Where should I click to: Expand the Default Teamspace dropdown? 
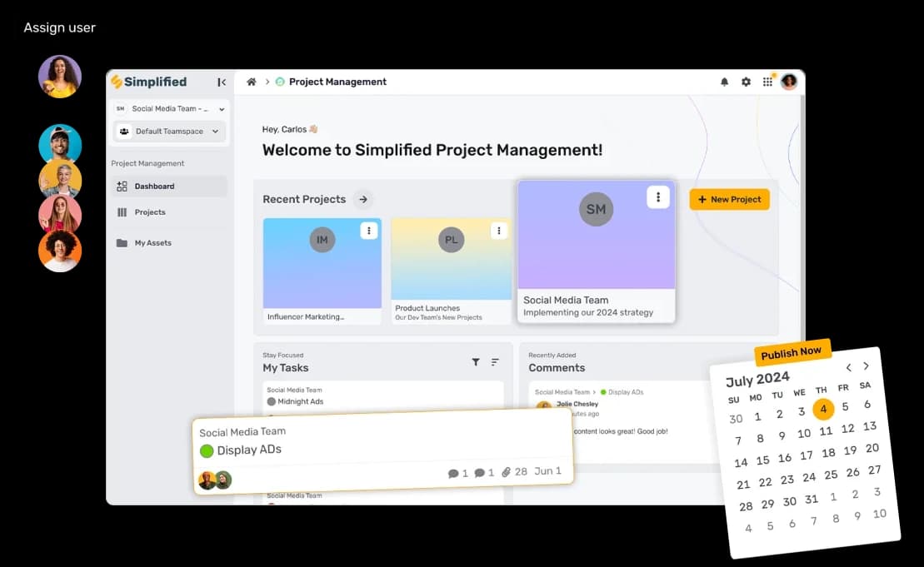pos(170,132)
